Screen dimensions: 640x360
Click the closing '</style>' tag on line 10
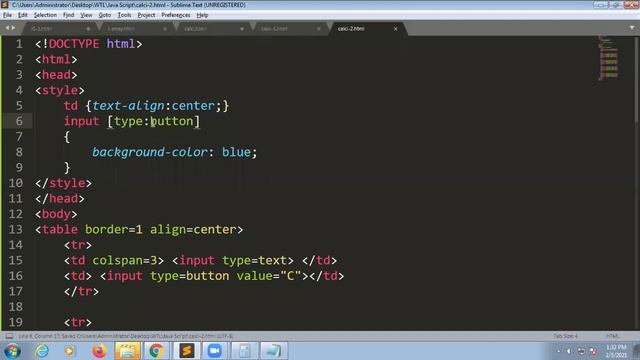(63, 183)
